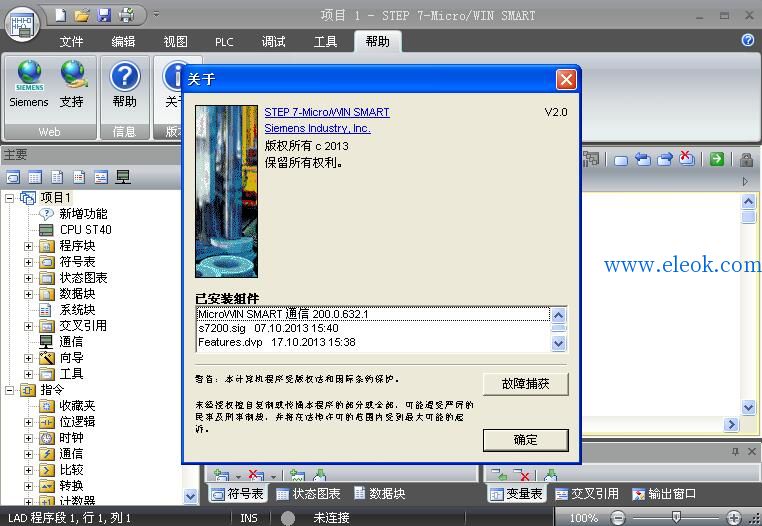Expand the 交叉引用 tree node

(29, 326)
